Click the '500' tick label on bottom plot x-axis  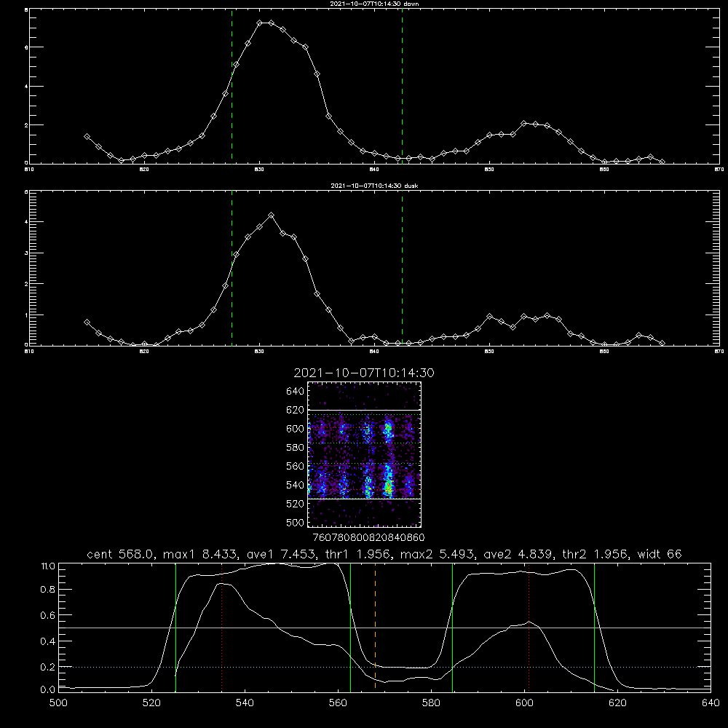[x=58, y=703]
